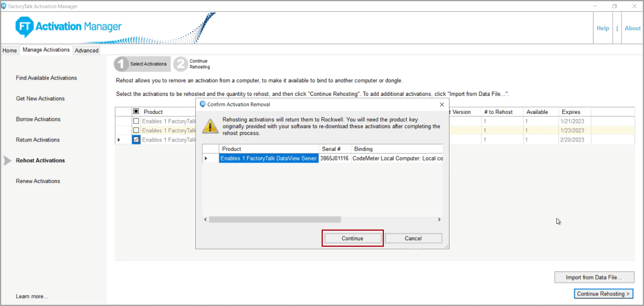
Task: Open the Advanced tab
Action: coord(86,50)
